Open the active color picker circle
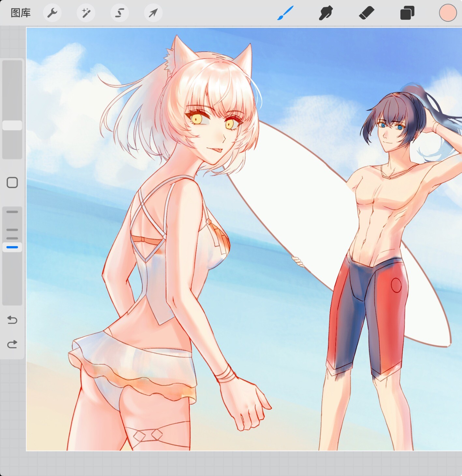This screenshot has width=462, height=476. pos(448,13)
